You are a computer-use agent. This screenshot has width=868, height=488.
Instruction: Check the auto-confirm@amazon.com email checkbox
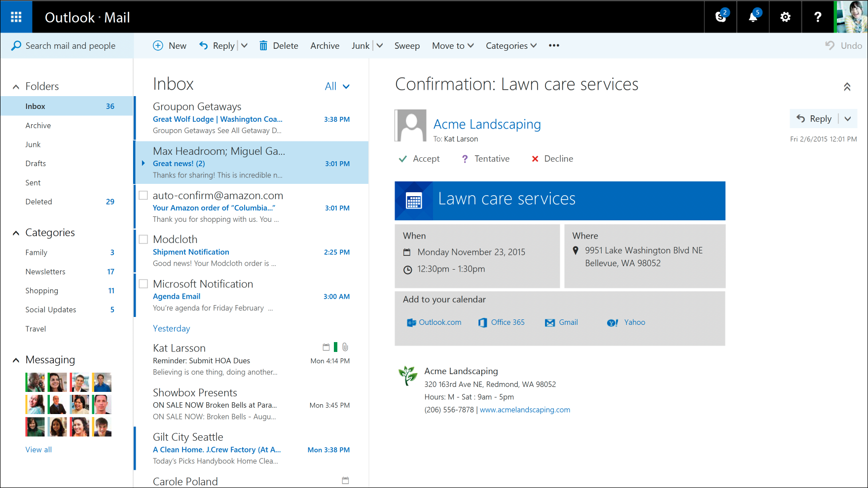[144, 195]
